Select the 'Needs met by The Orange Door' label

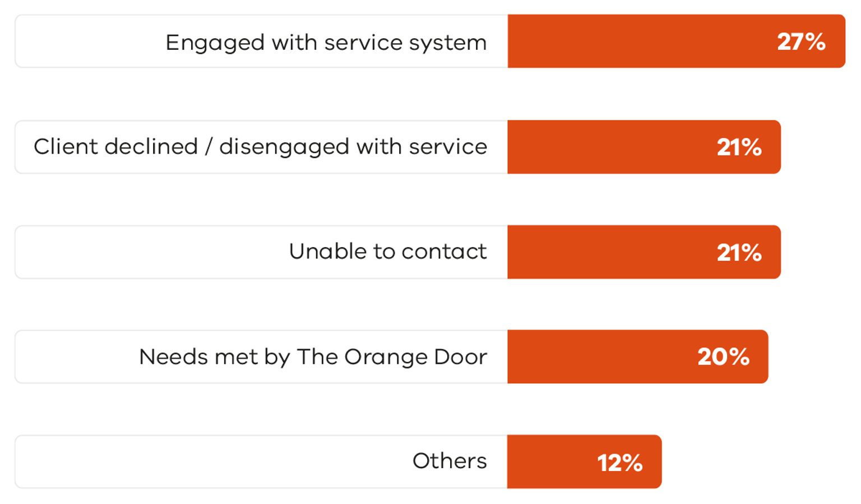click(x=313, y=357)
